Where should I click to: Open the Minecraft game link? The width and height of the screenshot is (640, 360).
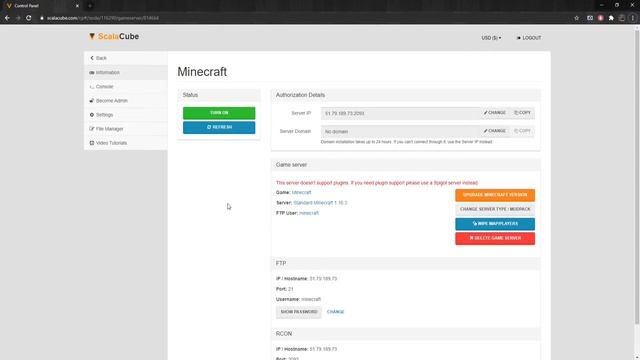click(x=301, y=192)
